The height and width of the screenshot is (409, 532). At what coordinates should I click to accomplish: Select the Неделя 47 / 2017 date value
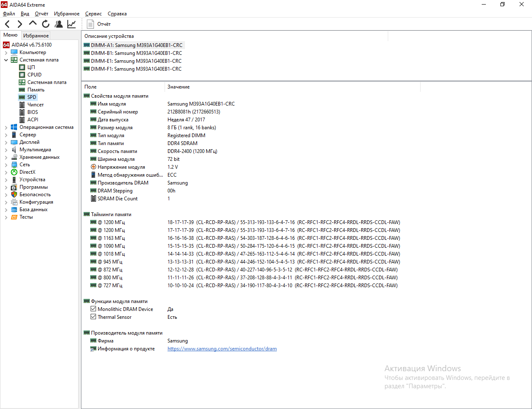tap(186, 120)
